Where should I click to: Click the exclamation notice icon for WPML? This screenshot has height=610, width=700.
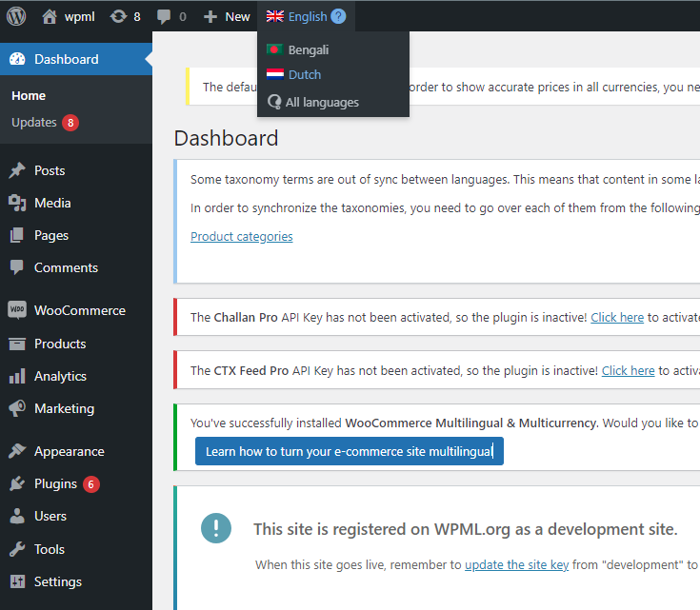216,528
